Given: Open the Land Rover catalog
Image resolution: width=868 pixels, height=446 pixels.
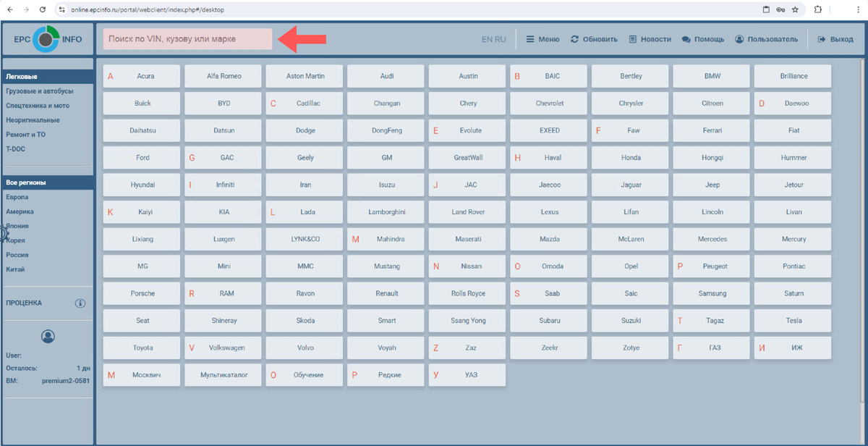Looking at the screenshot, I should tap(467, 212).
